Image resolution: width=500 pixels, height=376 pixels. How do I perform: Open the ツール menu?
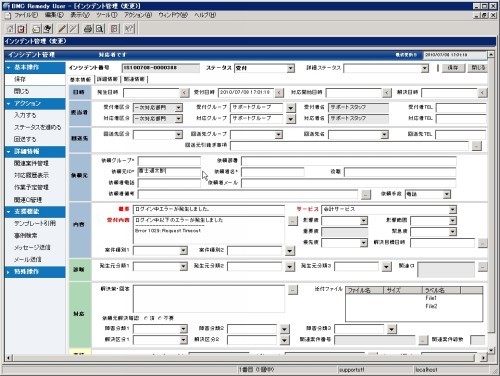[107, 15]
